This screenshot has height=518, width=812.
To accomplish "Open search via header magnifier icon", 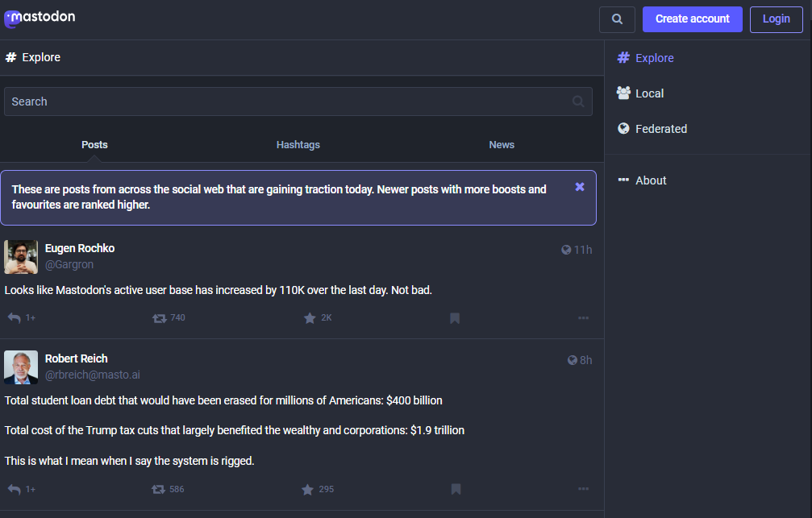I will pos(617,19).
